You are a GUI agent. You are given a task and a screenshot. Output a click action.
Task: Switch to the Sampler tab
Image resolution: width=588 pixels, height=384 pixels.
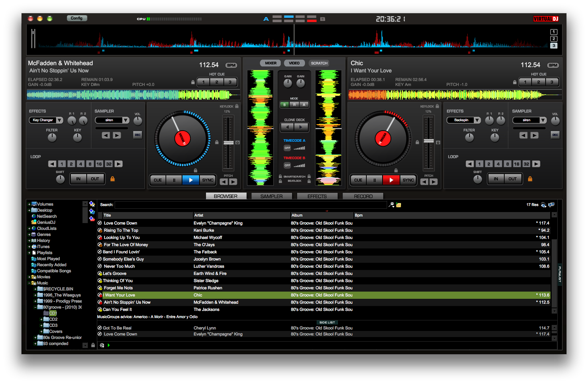[272, 196]
